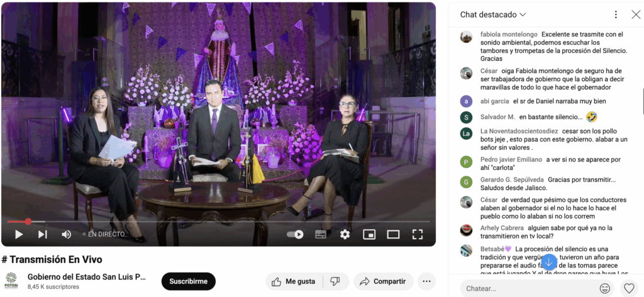
Task: Open the chat emoji picker
Action: (x=604, y=288)
